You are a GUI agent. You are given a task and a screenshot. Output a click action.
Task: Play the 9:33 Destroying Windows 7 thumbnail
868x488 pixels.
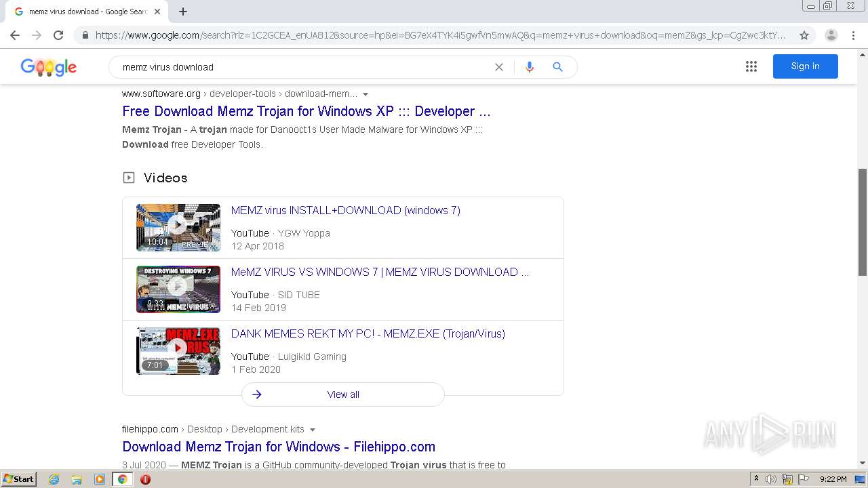178,289
